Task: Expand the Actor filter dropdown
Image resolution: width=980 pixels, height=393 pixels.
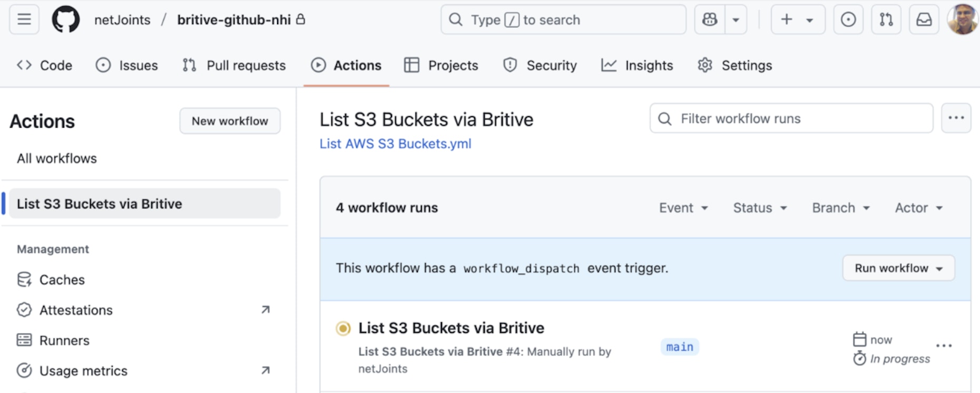Action: pyautogui.click(x=918, y=208)
